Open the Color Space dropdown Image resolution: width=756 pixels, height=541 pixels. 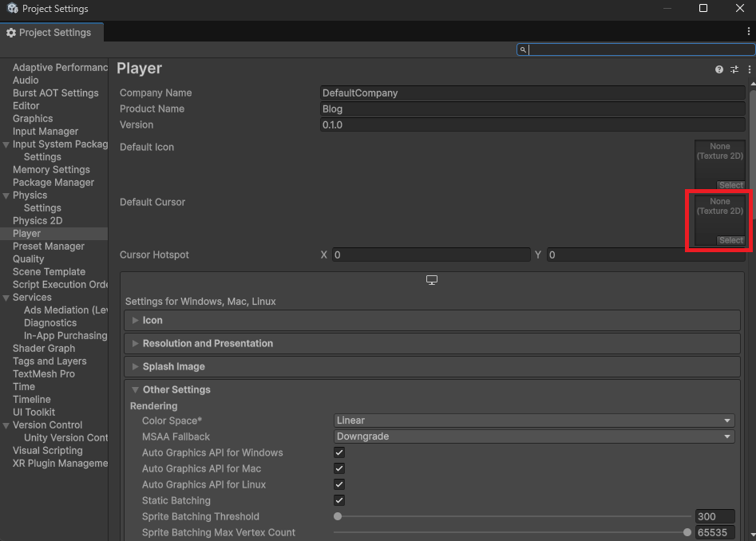533,421
